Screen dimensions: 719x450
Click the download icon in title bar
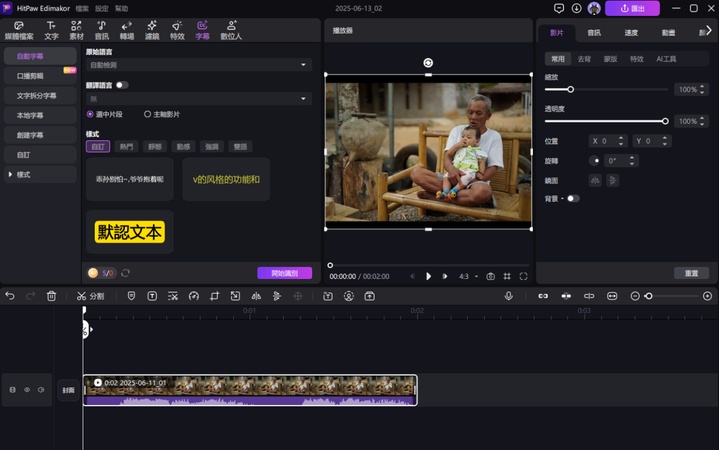[576, 8]
